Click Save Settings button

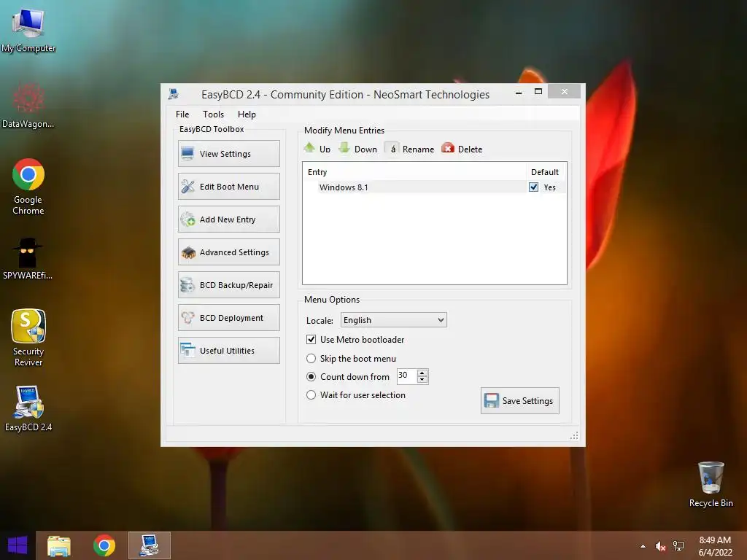point(519,400)
